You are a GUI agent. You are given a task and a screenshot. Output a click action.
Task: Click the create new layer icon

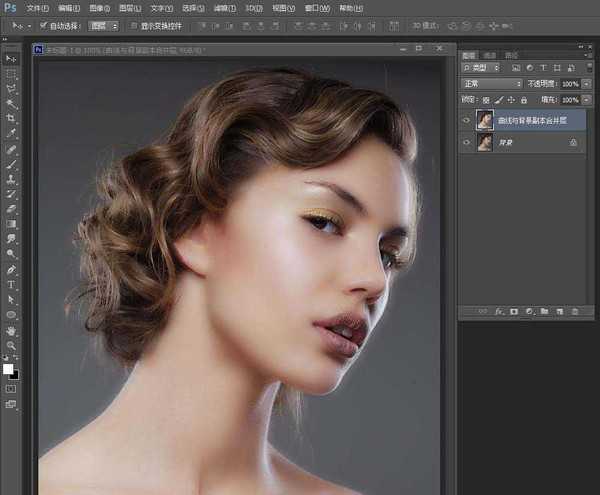559,312
